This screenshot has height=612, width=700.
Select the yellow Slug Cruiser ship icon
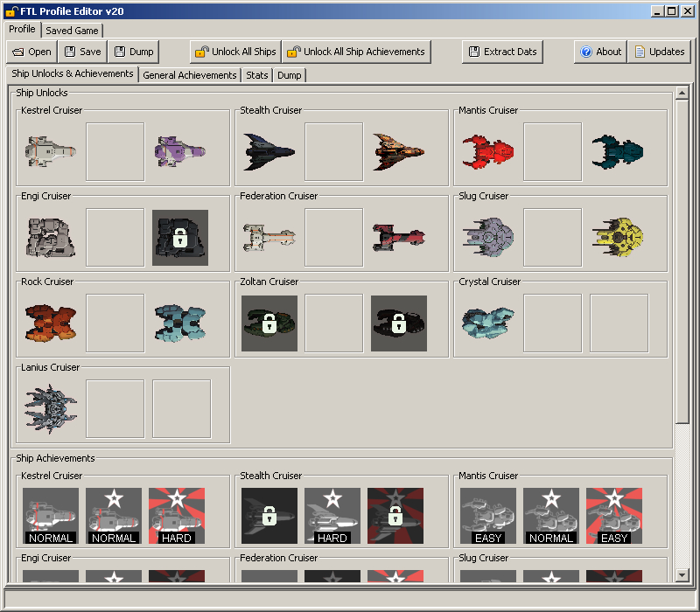click(618, 238)
